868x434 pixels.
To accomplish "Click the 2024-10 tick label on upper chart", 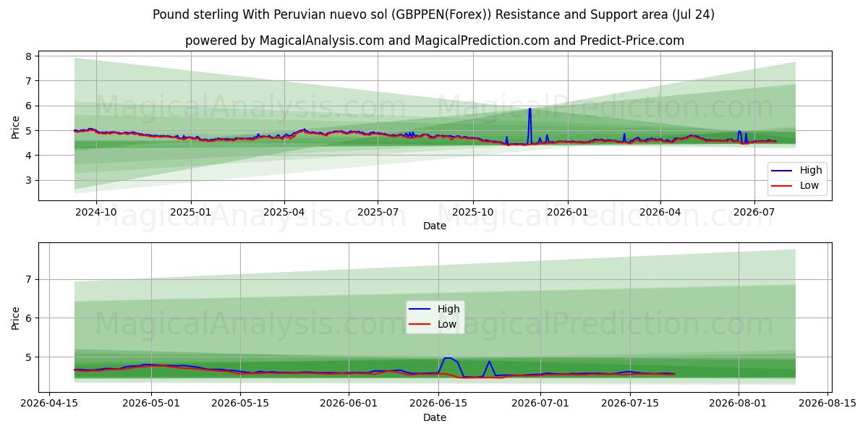I will tap(96, 213).
